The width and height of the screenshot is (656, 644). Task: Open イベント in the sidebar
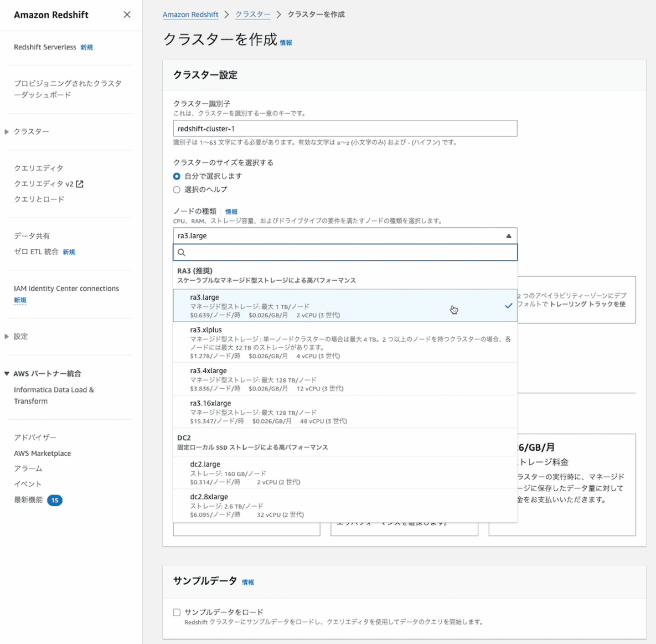pyautogui.click(x=28, y=484)
